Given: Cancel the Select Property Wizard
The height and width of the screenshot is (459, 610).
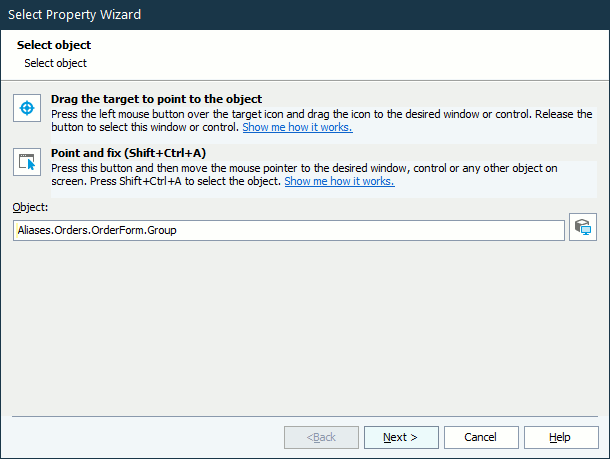Looking at the screenshot, I should [x=481, y=437].
